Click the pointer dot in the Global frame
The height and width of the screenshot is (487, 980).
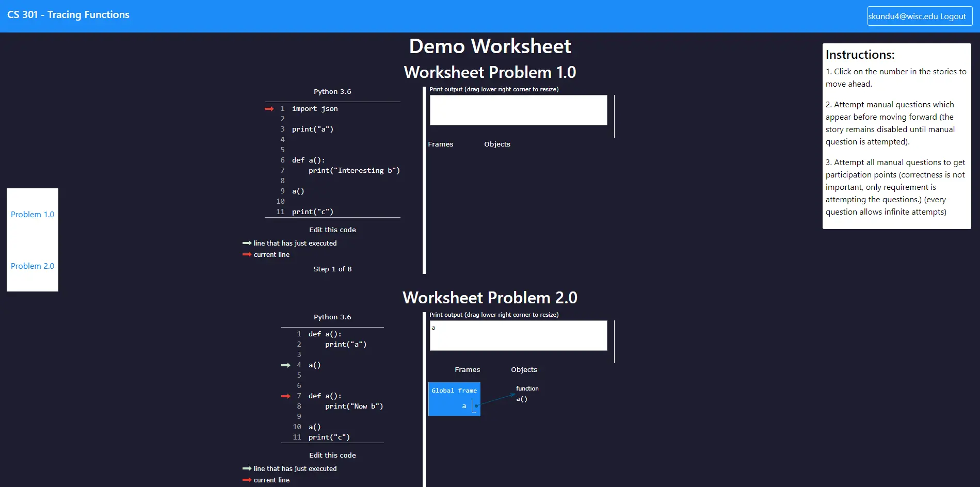coord(476,406)
